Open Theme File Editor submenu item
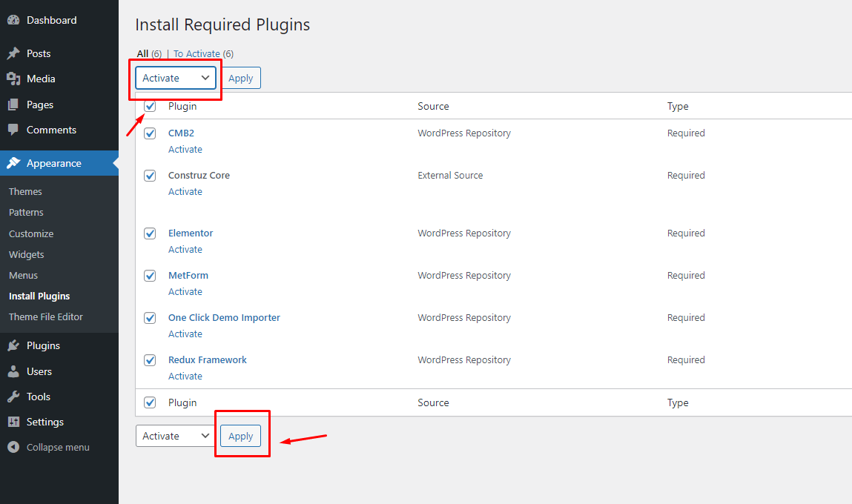The image size is (852, 504). pyautogui.click(x=46, y=316)
